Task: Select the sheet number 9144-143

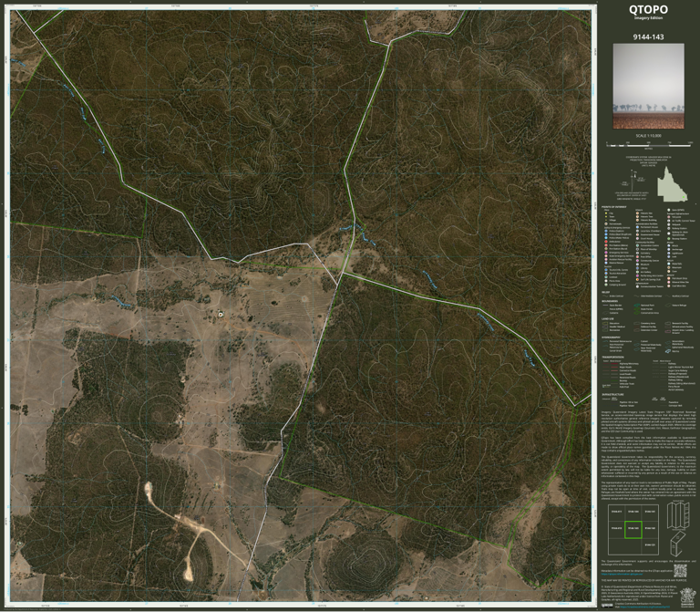Action: pos(648,37)
